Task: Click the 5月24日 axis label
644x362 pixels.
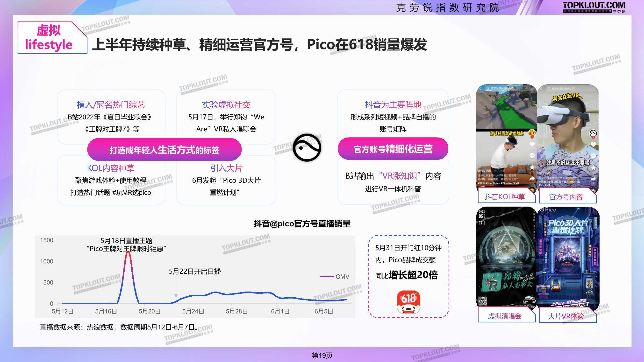Action: click(x=193, y=311)
